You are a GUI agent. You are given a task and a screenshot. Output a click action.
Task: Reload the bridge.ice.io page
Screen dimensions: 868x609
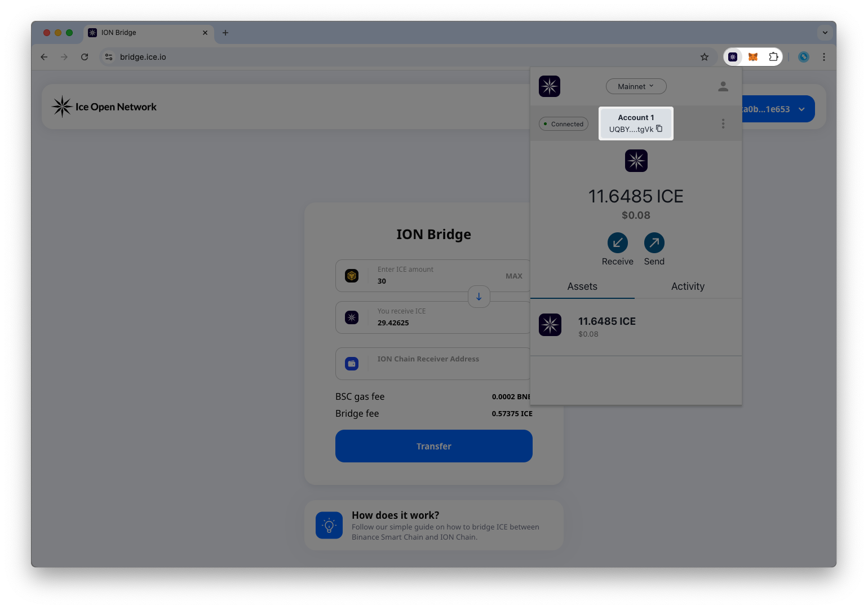85,57
